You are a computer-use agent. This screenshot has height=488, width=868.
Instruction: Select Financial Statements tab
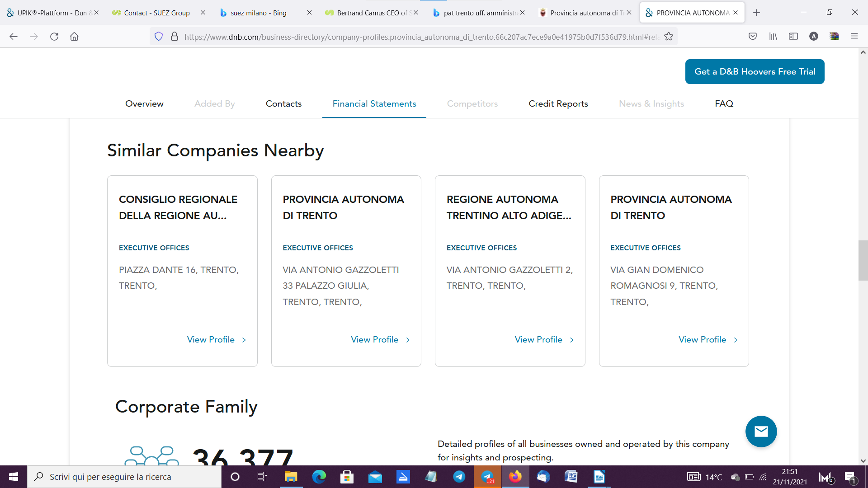click(x=374, y=103)
